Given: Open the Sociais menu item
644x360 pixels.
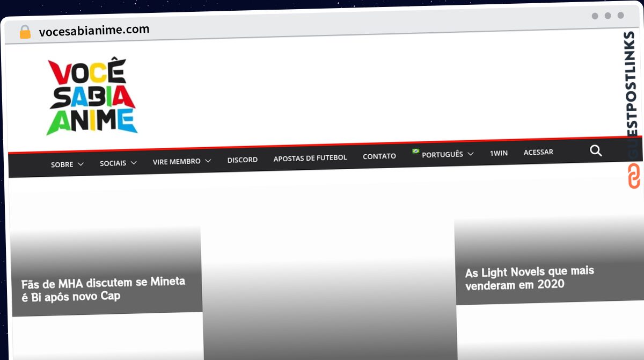Looking at the screenshot, I should pos(113,163).
